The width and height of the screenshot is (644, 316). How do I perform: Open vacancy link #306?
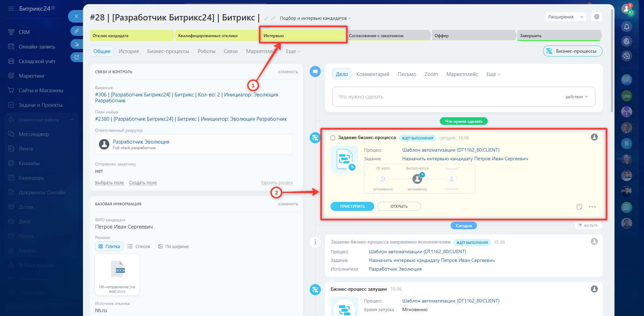[187, 97]
